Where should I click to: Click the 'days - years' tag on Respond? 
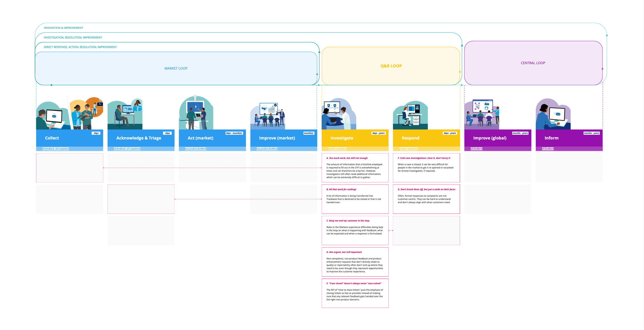pos(450,133)
